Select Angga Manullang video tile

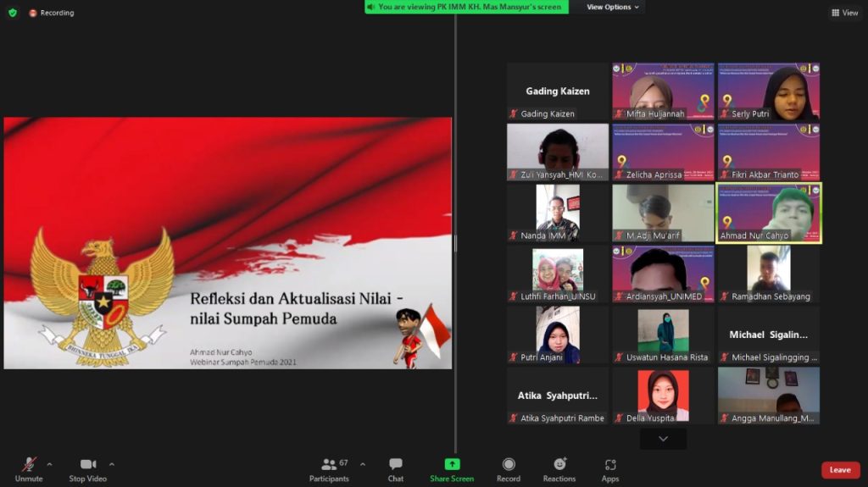tap(768, 396)
